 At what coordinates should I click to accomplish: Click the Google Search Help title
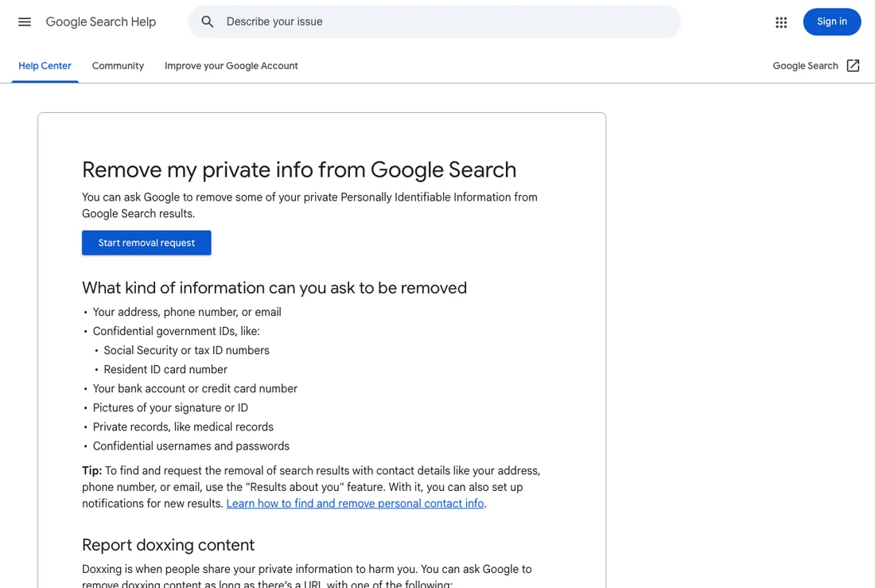(101, 21)
